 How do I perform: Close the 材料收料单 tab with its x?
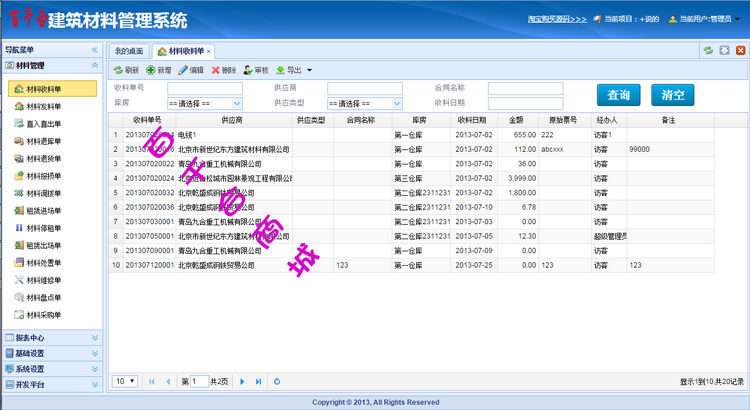click(209, 52)
